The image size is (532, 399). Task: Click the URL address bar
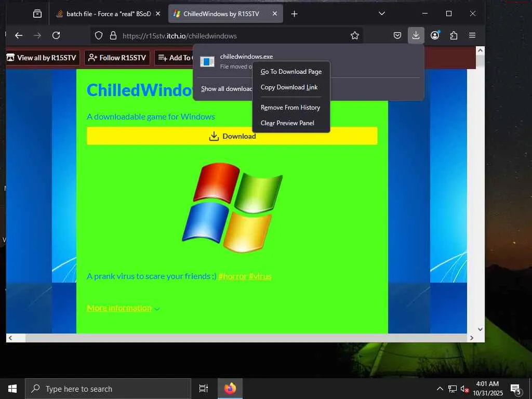(x=227, y=36)
